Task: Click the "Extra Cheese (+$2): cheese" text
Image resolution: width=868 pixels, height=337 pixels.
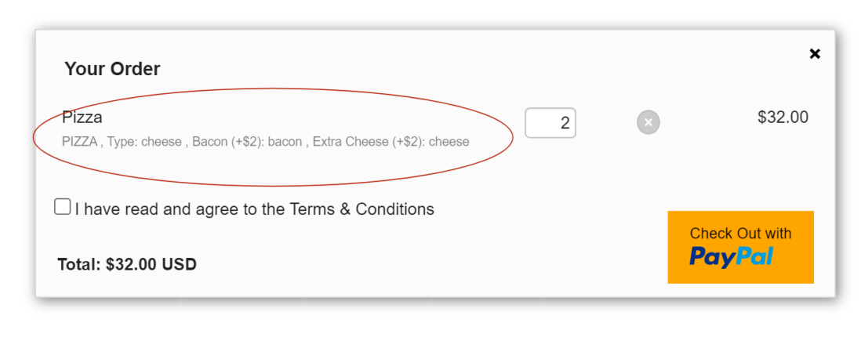Action: [x=390, y=142]
